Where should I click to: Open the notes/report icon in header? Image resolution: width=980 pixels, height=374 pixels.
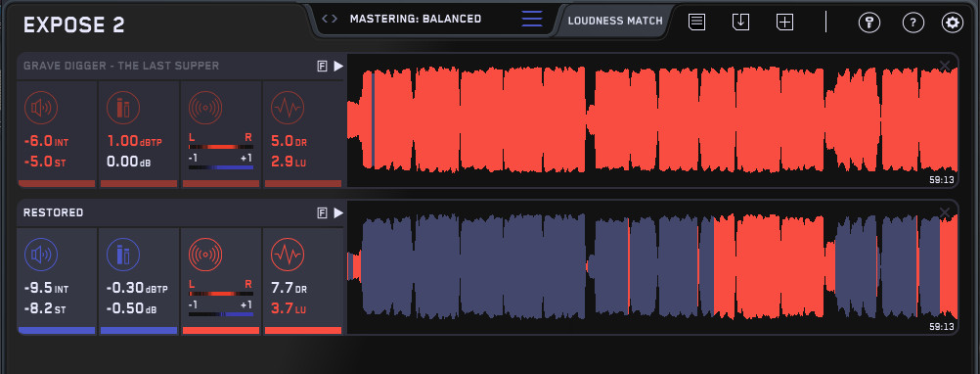697,22
